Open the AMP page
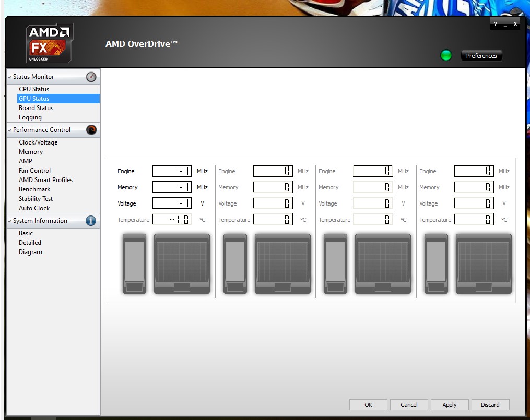Image resolution: width=530 pixels, height=420 pixels. point(26,161)
